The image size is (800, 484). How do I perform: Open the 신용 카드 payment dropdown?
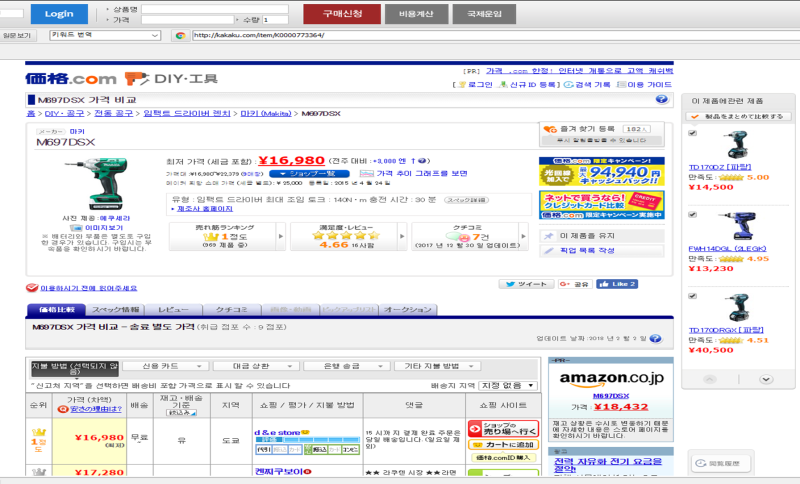point(166,366)
